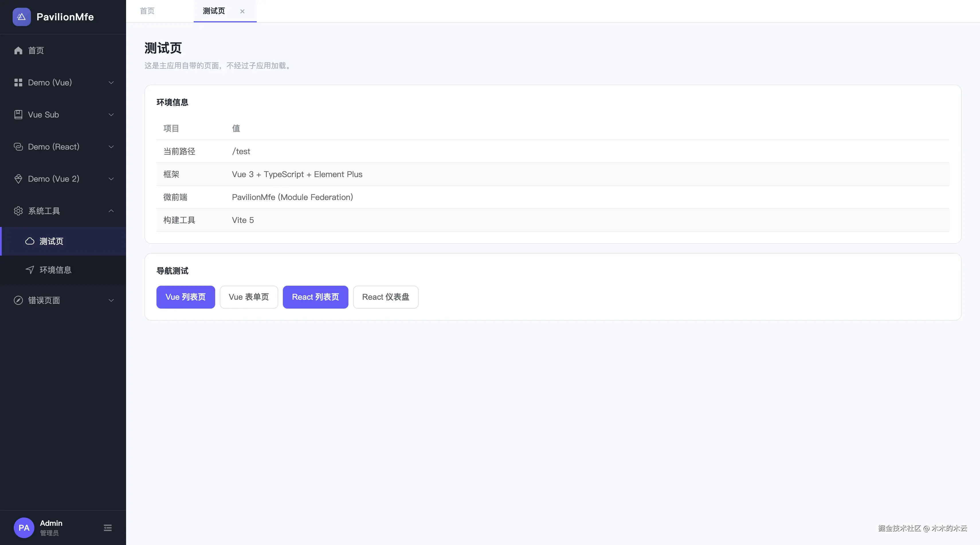
Task: Click the React 仪表盘 button
Action: pyautogui.click(x=385, y=297)
